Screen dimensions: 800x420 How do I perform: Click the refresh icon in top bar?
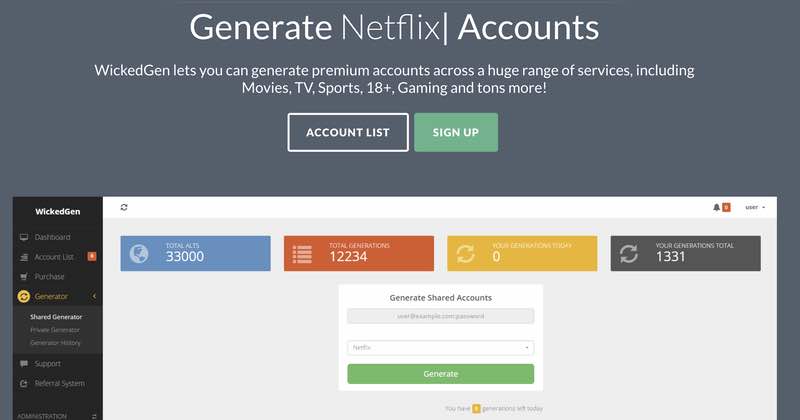pyautogui.click(x=124, y=207)
